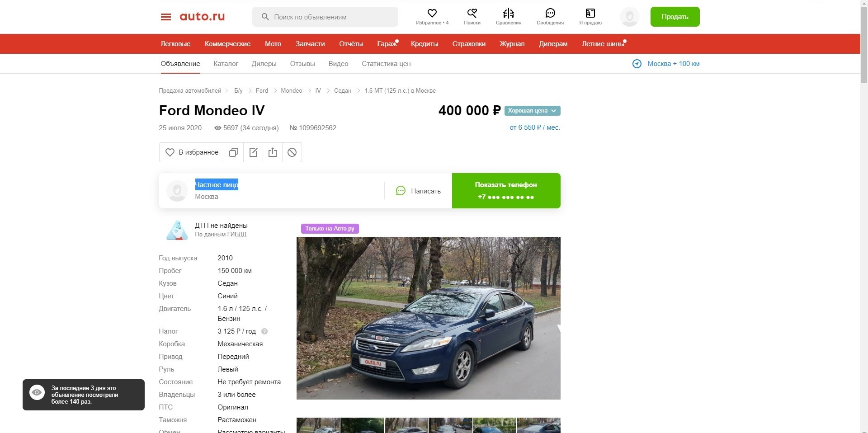The image size is (868, 433).
Task: Click the copy/compare icon next to В избранное
Action: [x=234, y=152]
